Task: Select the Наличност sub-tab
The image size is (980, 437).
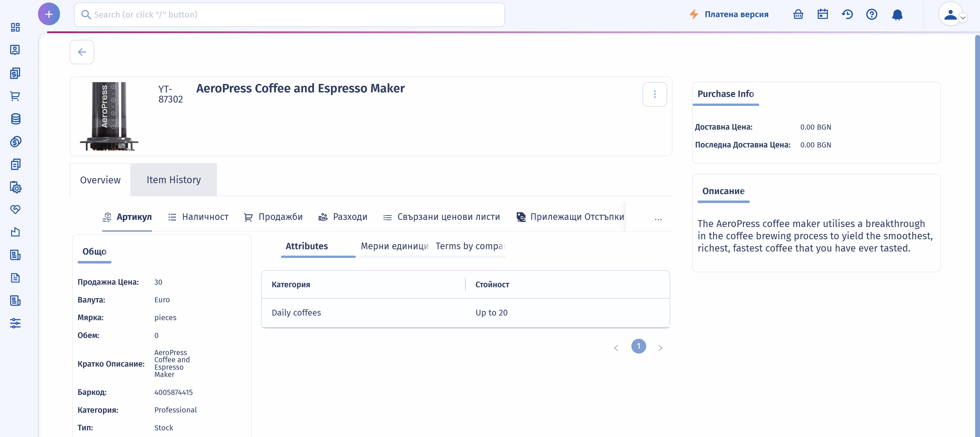Action: [x=198, y=217]
